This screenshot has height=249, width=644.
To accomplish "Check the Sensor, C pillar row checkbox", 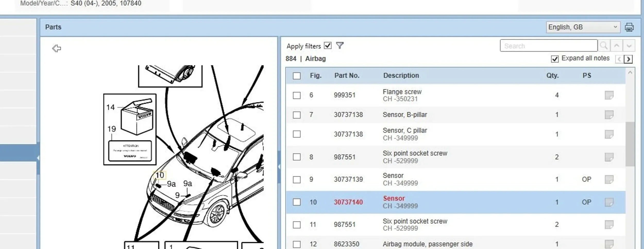I will coord(296,134).
